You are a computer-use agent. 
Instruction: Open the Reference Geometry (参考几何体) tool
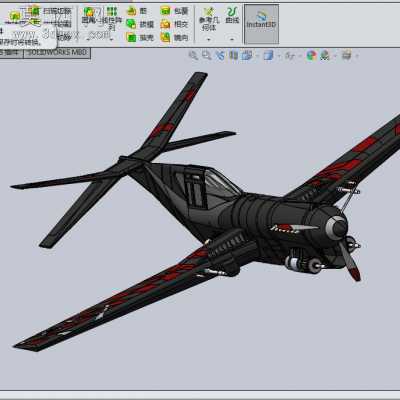point(209,19)
